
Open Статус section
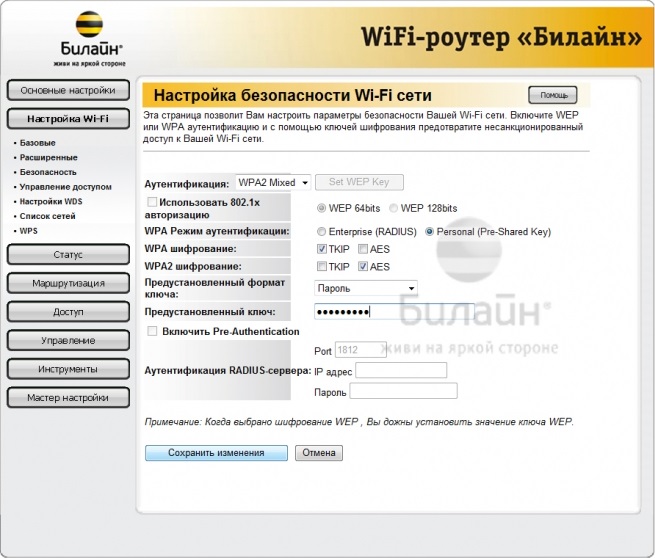tap(68, 254)
